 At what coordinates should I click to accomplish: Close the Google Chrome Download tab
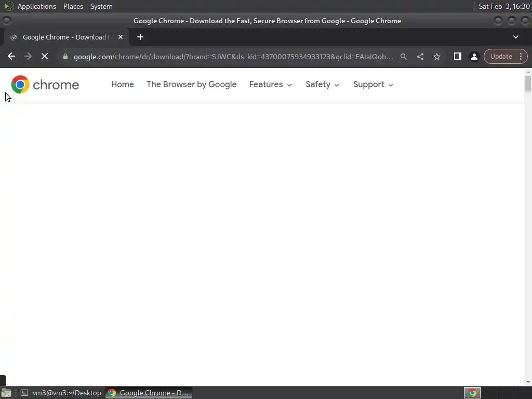tap(121, 37)
